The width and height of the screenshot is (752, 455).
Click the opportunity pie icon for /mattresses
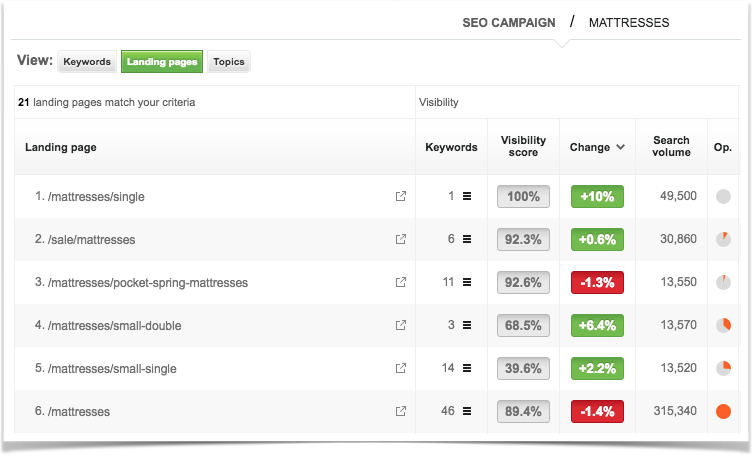click(723, 412)
